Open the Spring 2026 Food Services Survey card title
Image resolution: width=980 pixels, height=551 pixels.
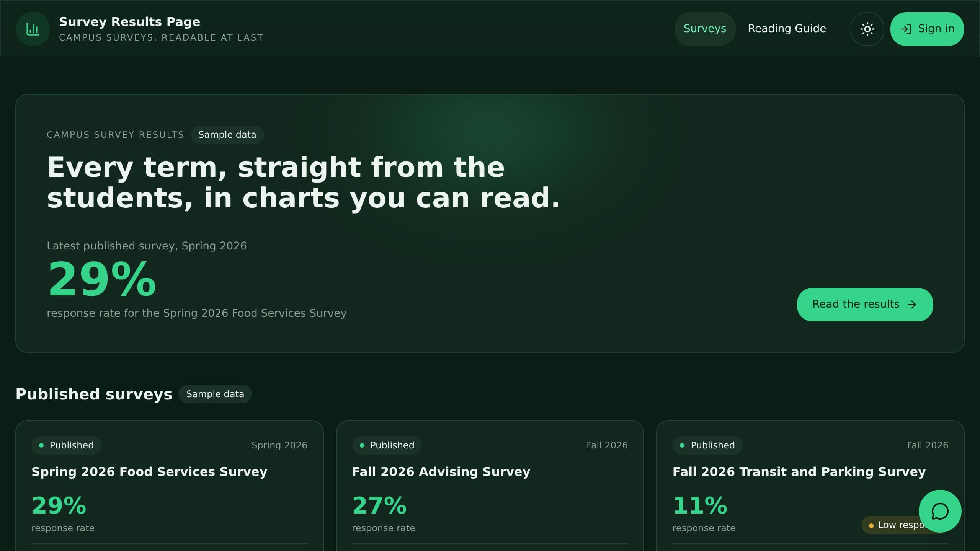(x=149, y=472)
